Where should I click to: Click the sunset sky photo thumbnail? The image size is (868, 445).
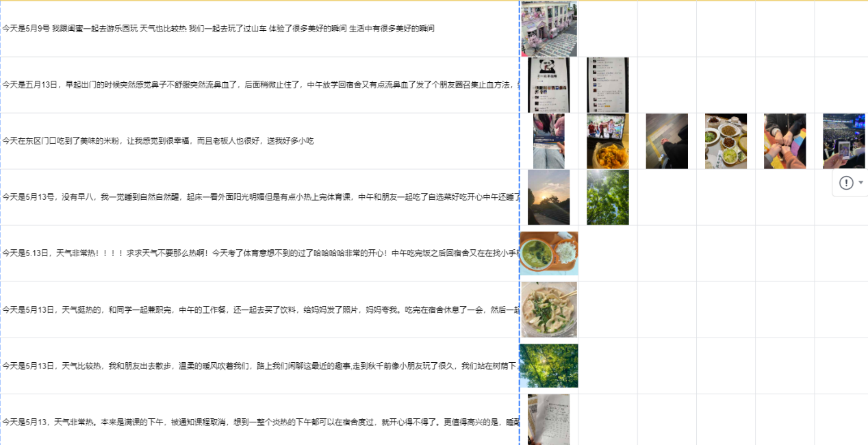coord(548,197)
